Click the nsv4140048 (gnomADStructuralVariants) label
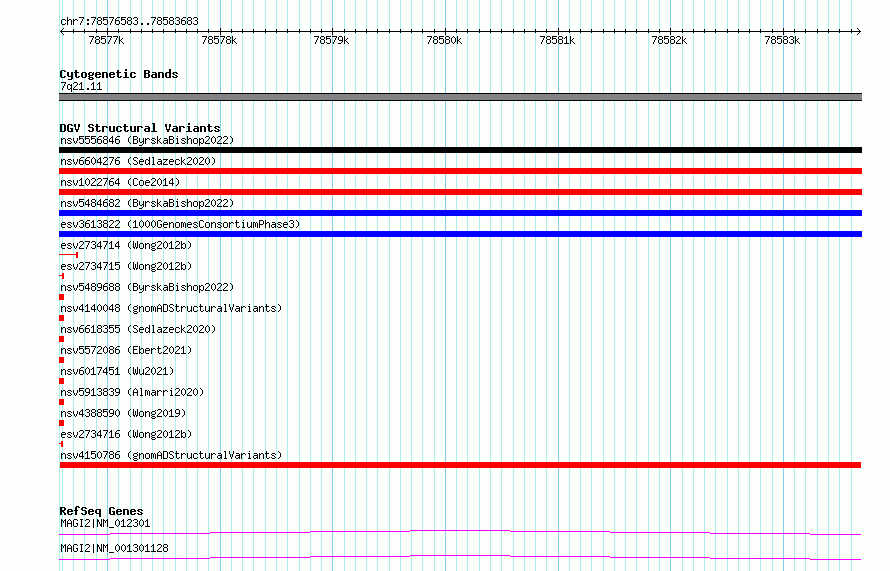This screenshot has width=890, height=571. [171, 308]
